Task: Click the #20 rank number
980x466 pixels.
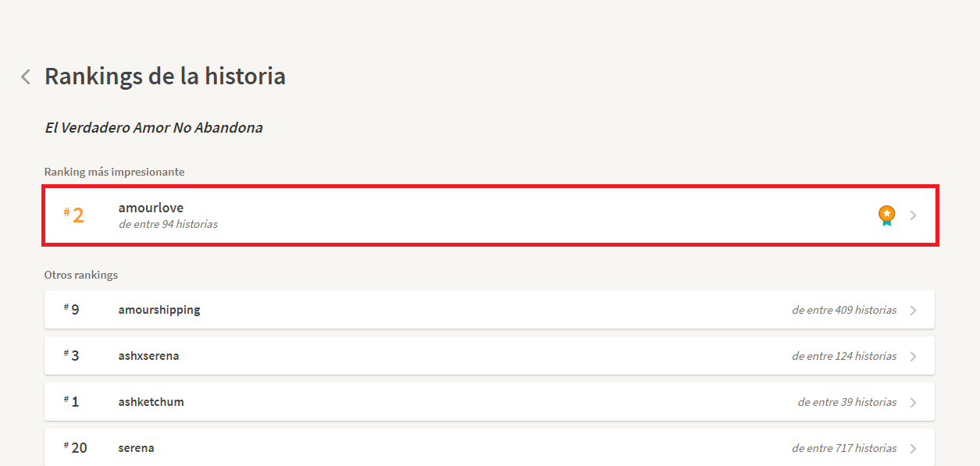Action: click(x=76, y=448)
